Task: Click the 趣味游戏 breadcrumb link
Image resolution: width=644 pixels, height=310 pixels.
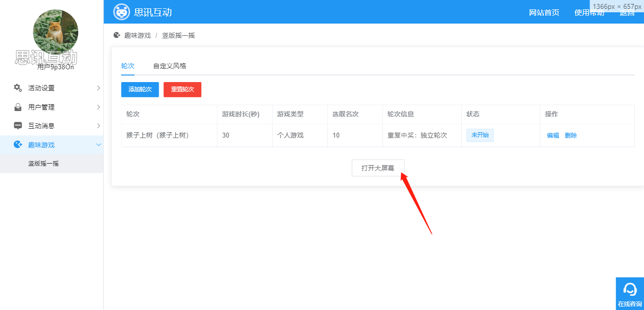Action: (x=138, y=35)
